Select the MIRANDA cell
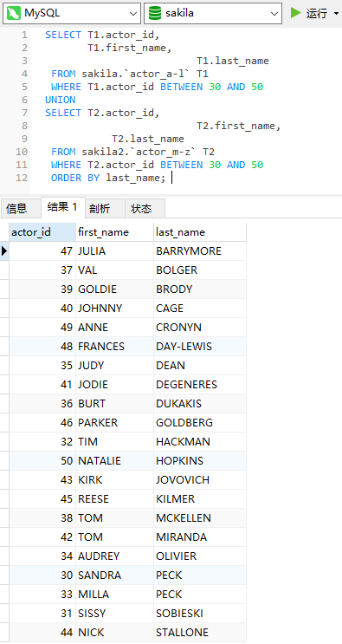This screenshot has width=342, height=644. tap(200, 537)
